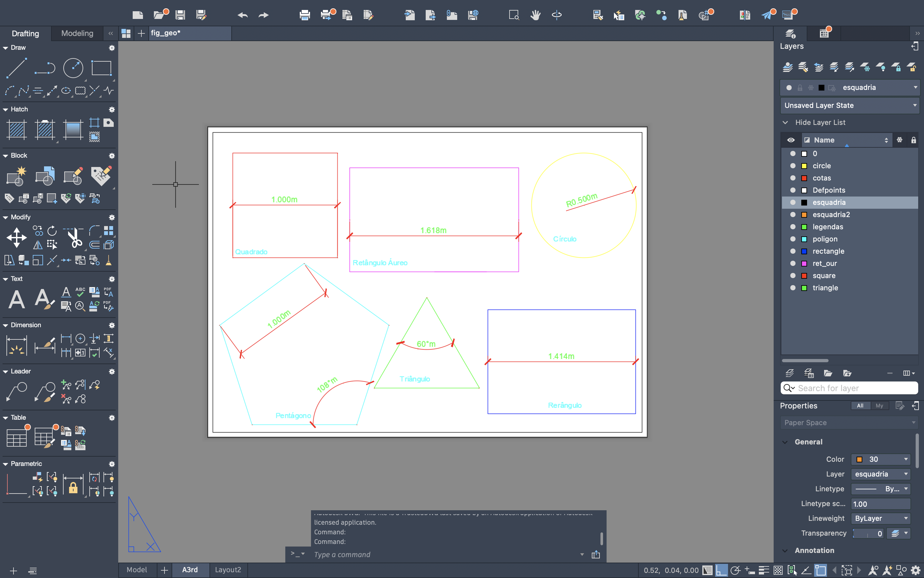Open the Lineweight ByLayer dropdown
Image resolution: width=924 pixels, height=578 pixels.
click(x=880, y=518)
